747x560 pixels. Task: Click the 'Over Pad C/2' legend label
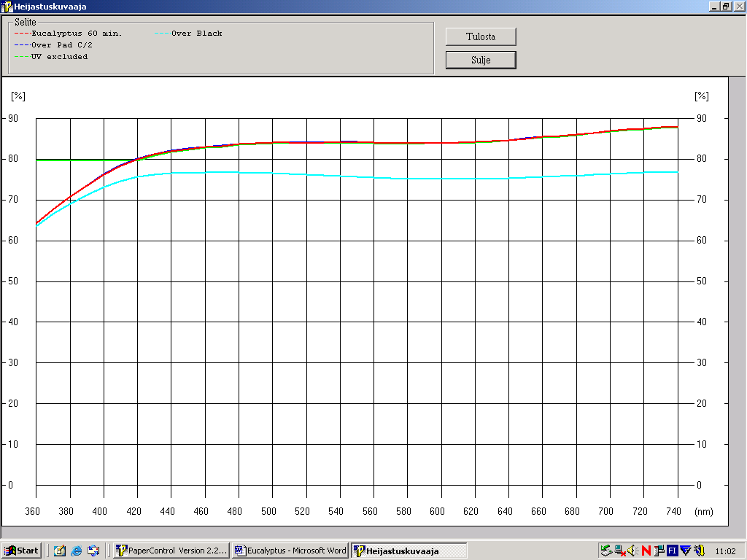tap(61, 44)
